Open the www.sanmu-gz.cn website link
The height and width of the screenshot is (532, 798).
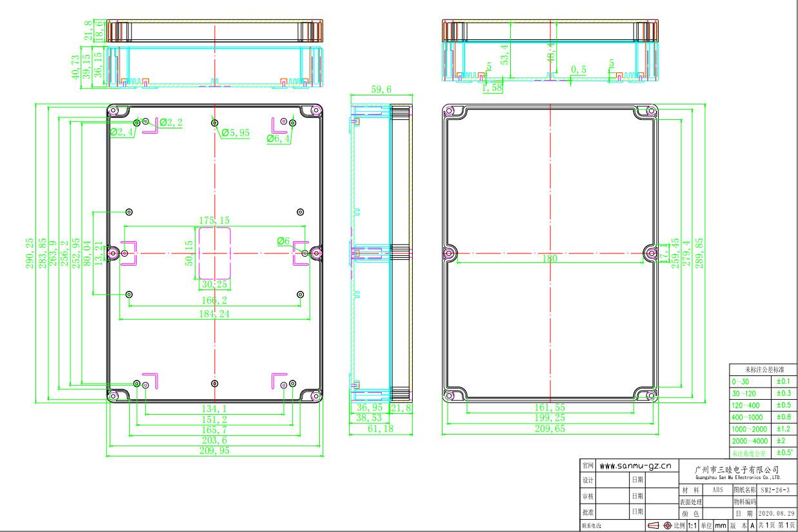click(636, 466)
